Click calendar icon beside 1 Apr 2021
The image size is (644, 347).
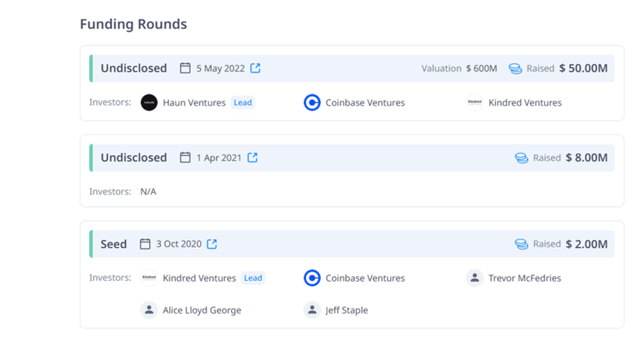pyautogui.click(x=185, y=157)
